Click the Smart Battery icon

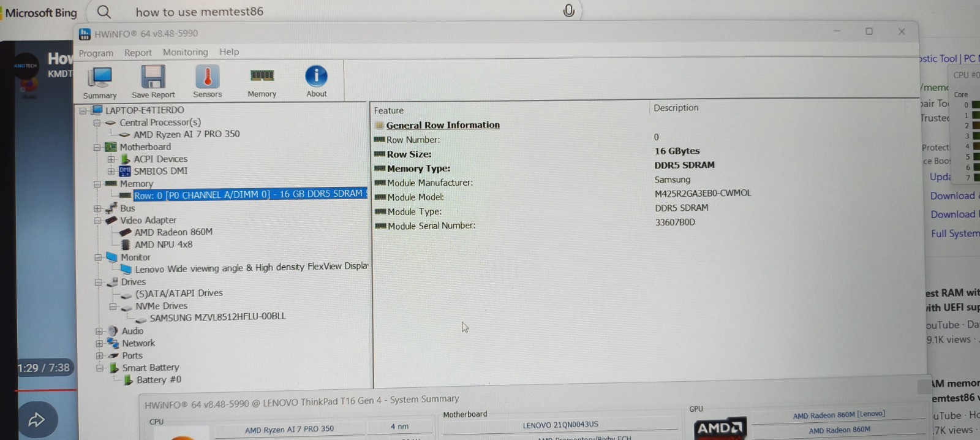[x=114, y=368]
